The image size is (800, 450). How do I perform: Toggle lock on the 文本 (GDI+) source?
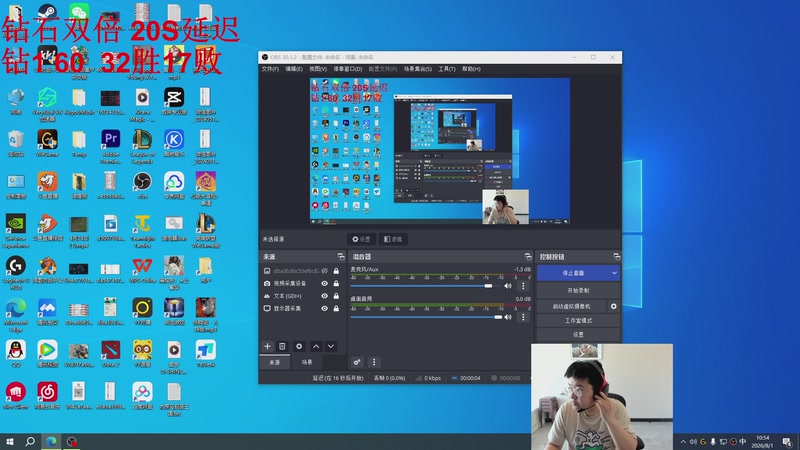[x=336, y=296]
